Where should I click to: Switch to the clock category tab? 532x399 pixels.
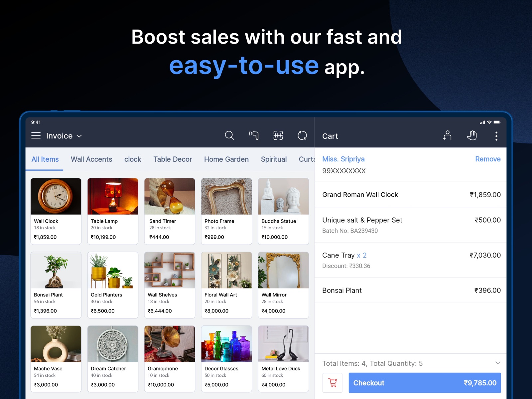pos(133,159)
